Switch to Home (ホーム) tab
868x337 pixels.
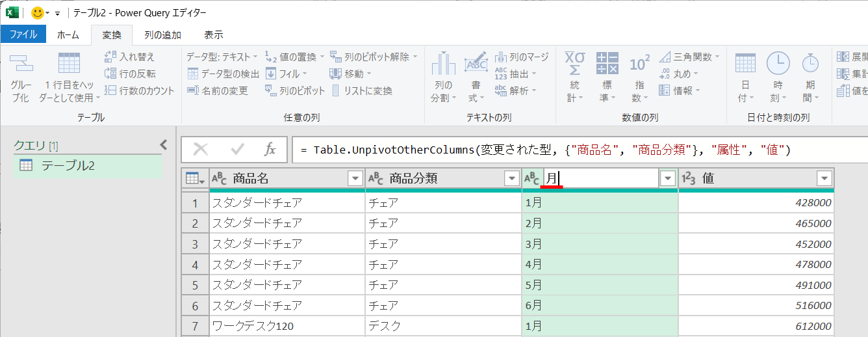tap(68, 34)
